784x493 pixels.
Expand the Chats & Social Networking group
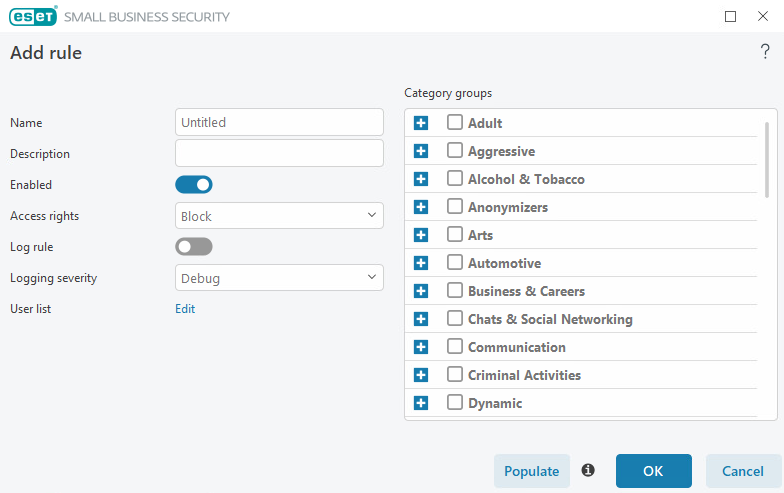click(x=421, y=319)
